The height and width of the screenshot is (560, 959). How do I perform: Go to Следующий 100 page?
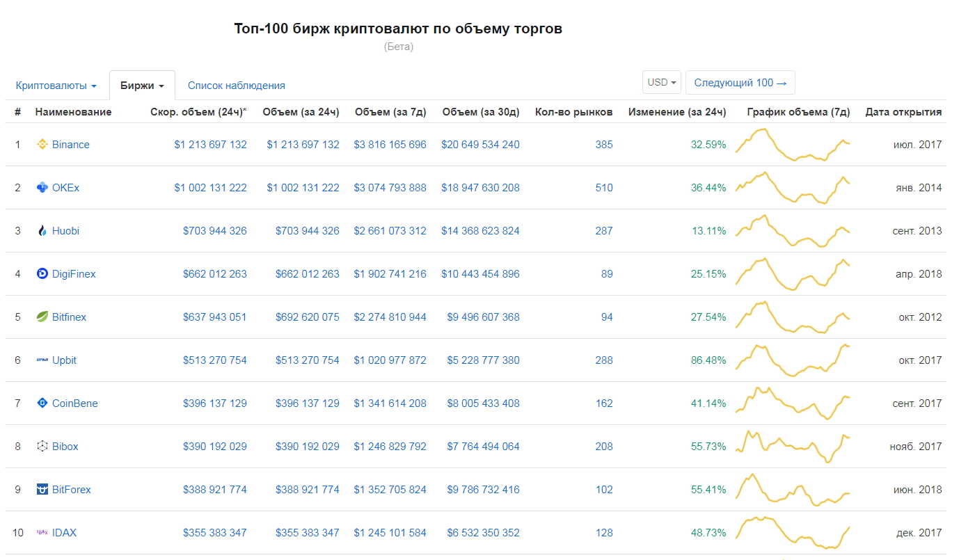coord(740,82)
